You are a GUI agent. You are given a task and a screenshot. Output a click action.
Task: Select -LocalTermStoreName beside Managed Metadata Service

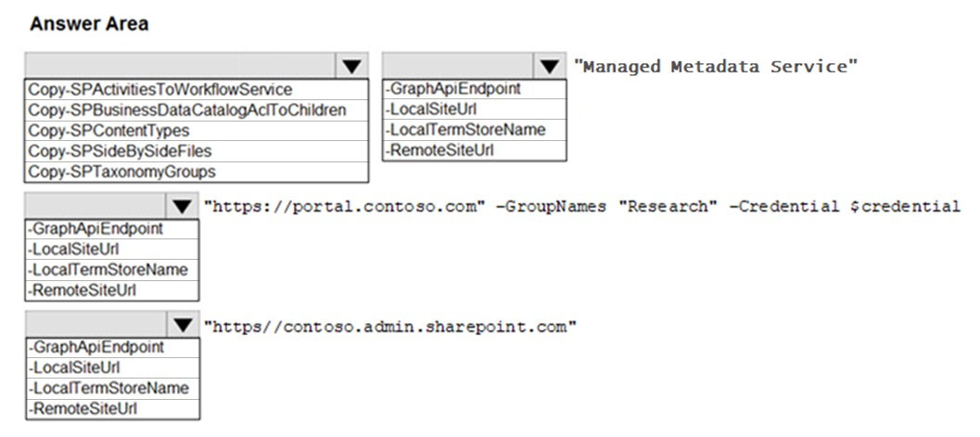tap(475, 130)
